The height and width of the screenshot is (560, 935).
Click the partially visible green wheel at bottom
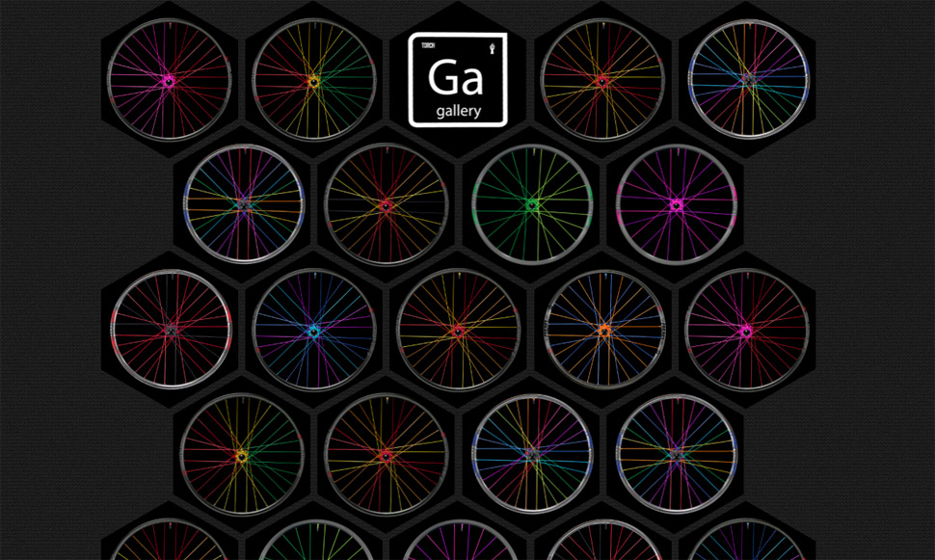pyautogui.click(x=313, y=543)
